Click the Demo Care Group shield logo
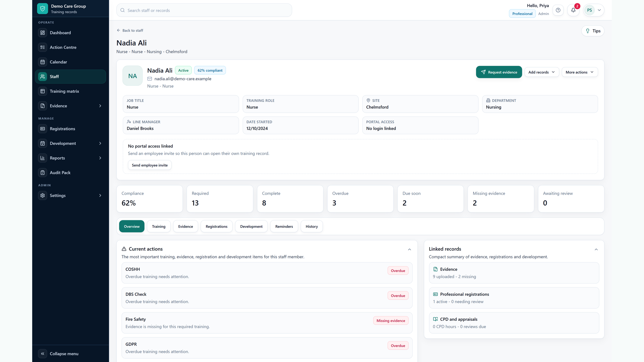Screen dimensions: 644x362 (x=42, y=9)
